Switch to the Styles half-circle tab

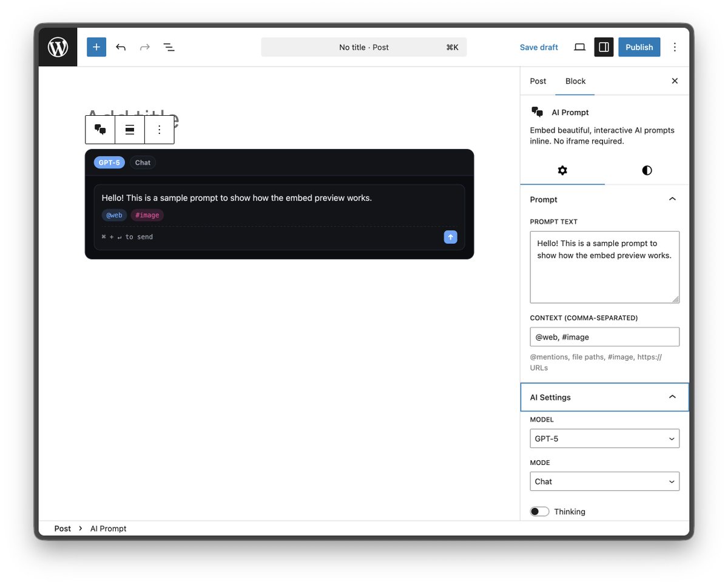(647, 170)
